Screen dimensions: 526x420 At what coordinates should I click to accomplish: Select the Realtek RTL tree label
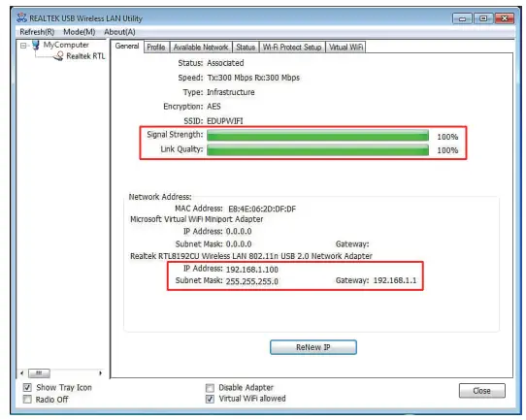click(x=85, y=56)
